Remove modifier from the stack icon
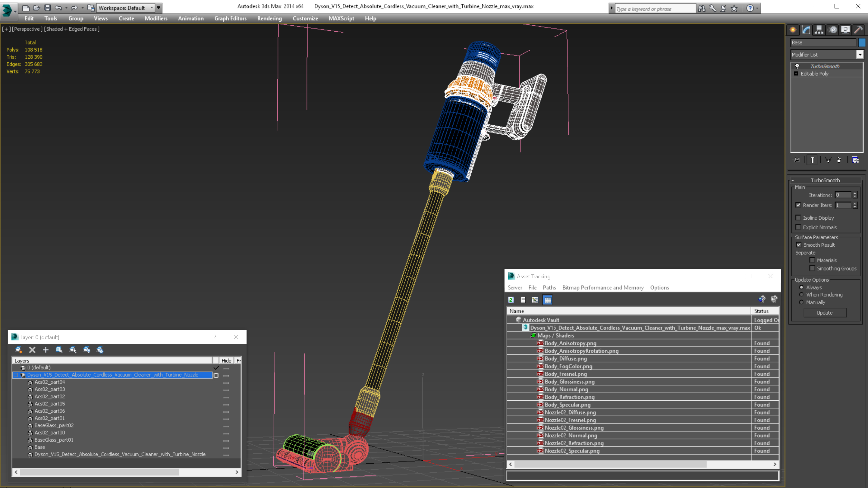Screen dimensions: 868x488 coord(839,160)
